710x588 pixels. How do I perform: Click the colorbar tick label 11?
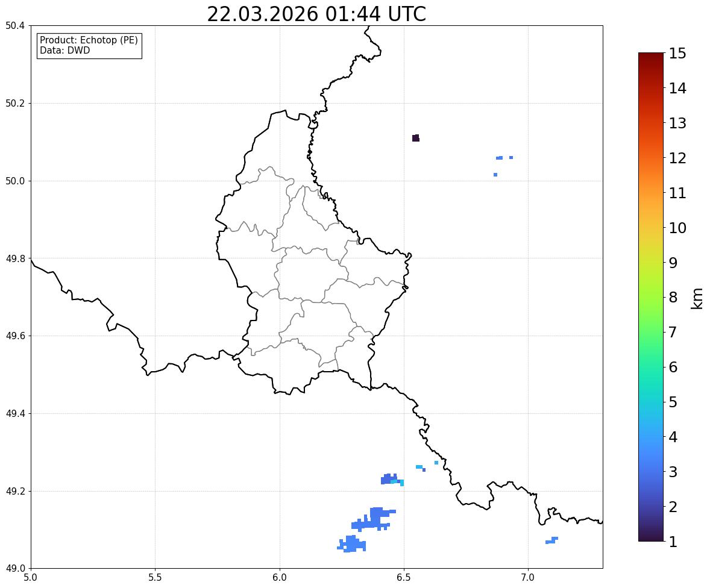677,193
